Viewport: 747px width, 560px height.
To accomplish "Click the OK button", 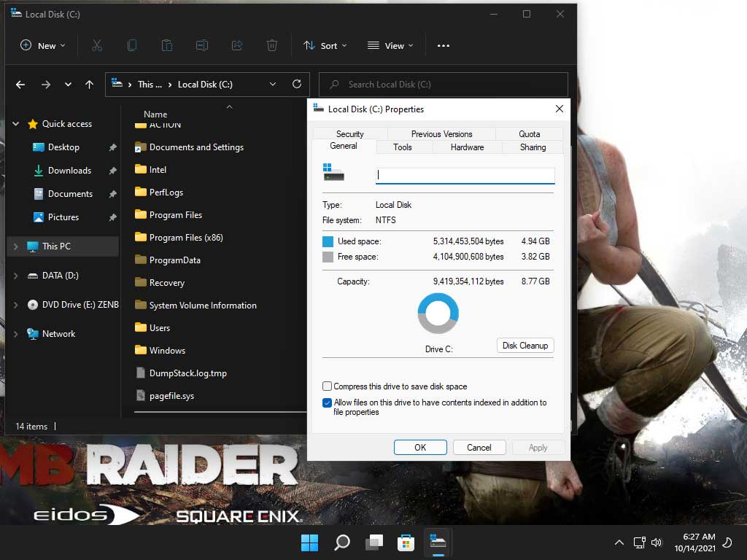I will (x=420, y=448).
